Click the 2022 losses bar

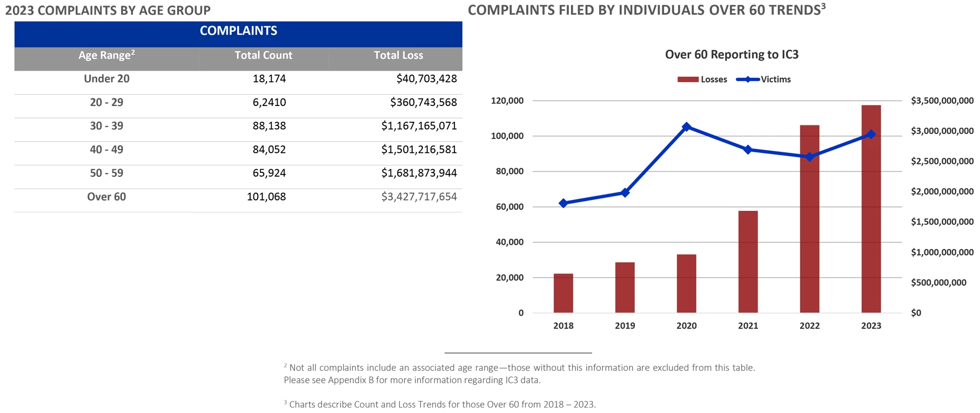pos(810,219)
